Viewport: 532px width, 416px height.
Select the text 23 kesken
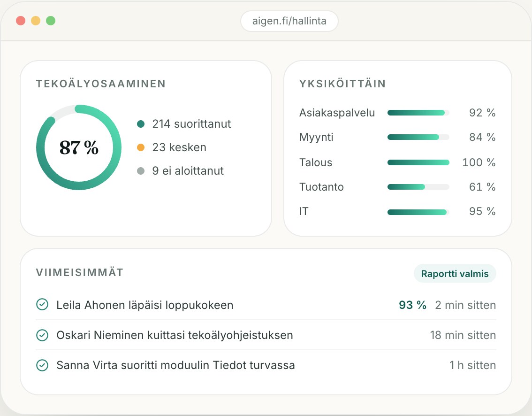pyautogui.click(x=179, y=147)
